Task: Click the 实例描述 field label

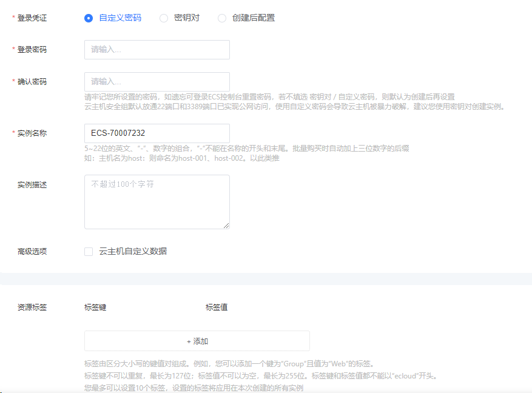Action: (32, 185)
